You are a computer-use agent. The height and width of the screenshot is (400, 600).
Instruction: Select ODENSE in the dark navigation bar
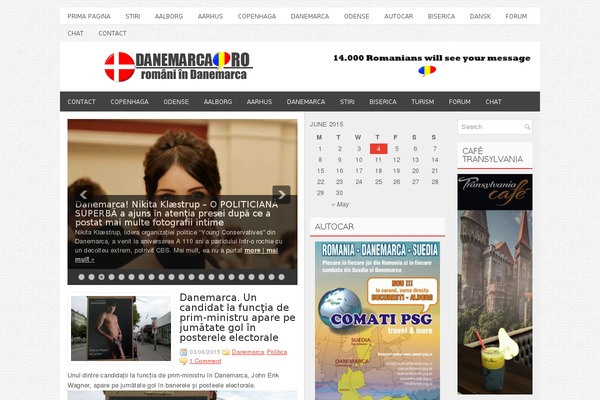tap(176, 102)
